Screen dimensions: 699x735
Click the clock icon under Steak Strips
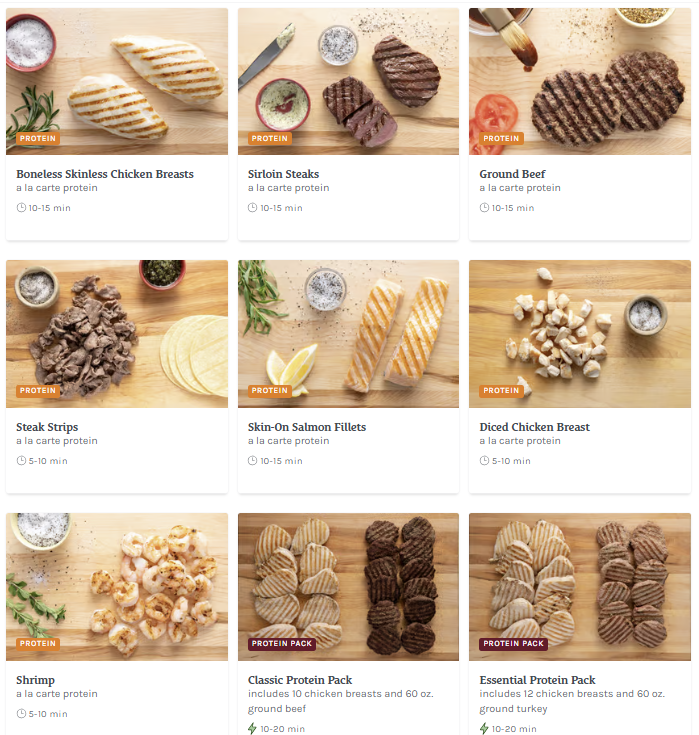point(21,461)
